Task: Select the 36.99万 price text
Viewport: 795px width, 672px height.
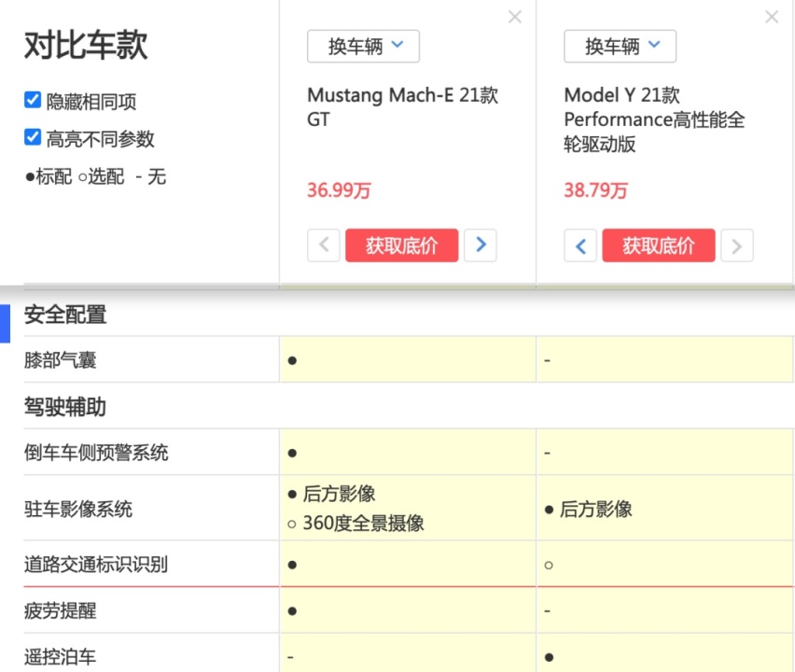Action: pyautogui.click(x=339, y=190)
